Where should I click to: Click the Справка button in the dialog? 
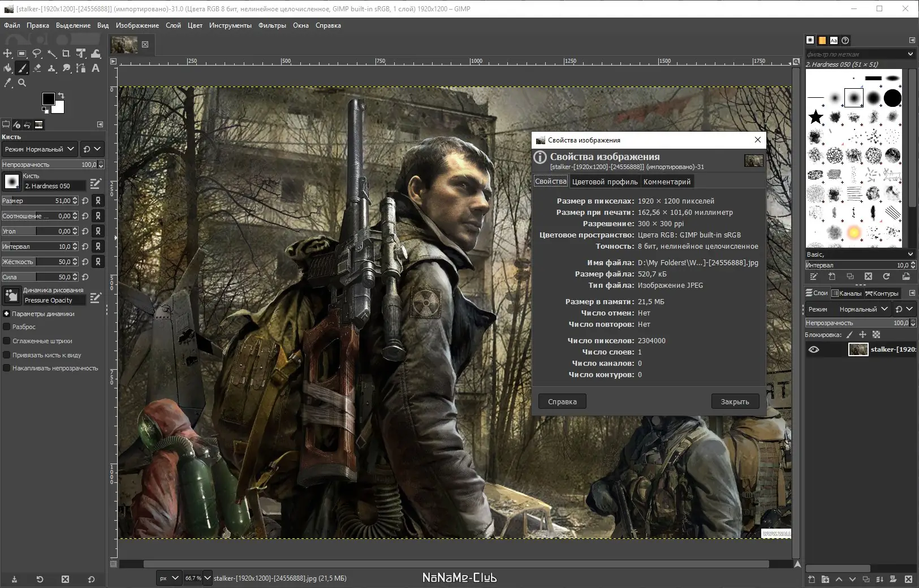(562, 401)
